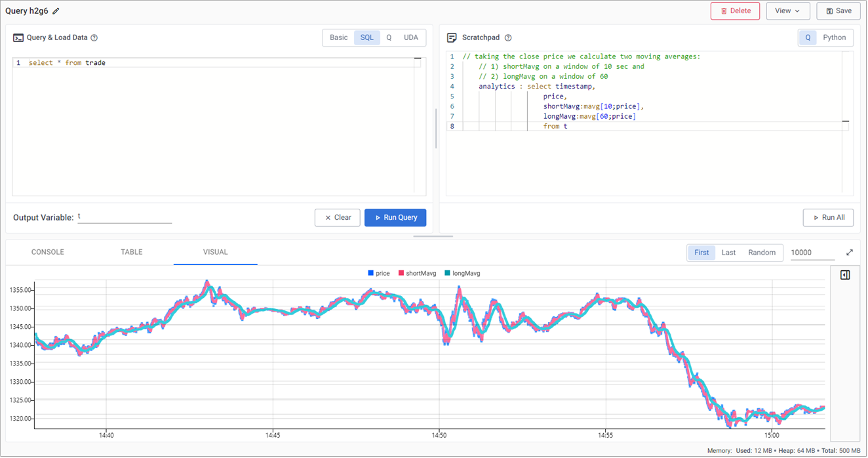
Task: Switch to the TABLE tab
Action: point(131,251)
